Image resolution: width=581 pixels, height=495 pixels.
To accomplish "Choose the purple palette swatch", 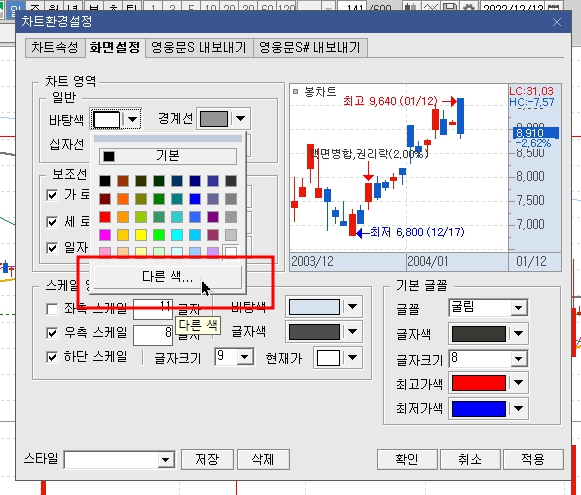I will point(213,217).
